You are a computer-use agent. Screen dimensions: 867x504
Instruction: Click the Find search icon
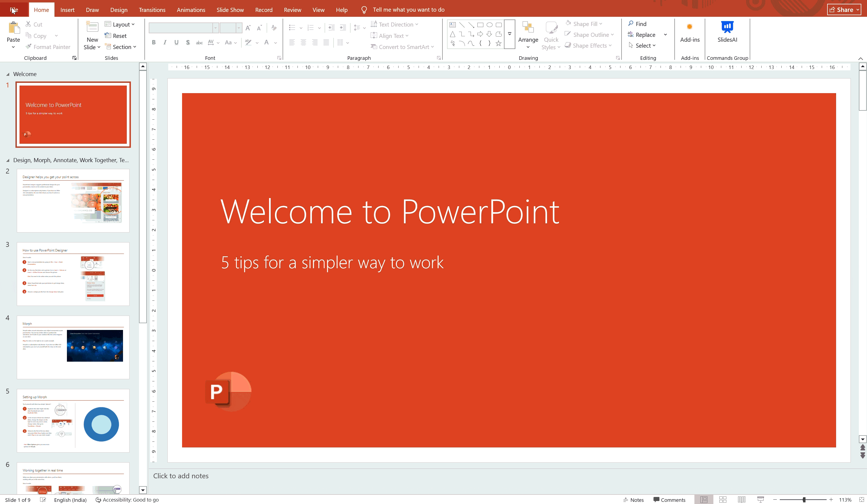tap(631, 24)
